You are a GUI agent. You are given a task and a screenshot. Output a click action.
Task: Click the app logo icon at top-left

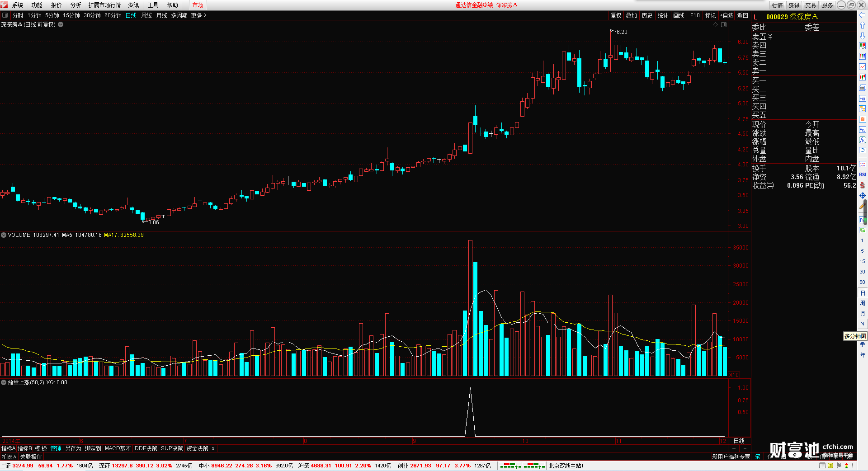coord(4,5)
